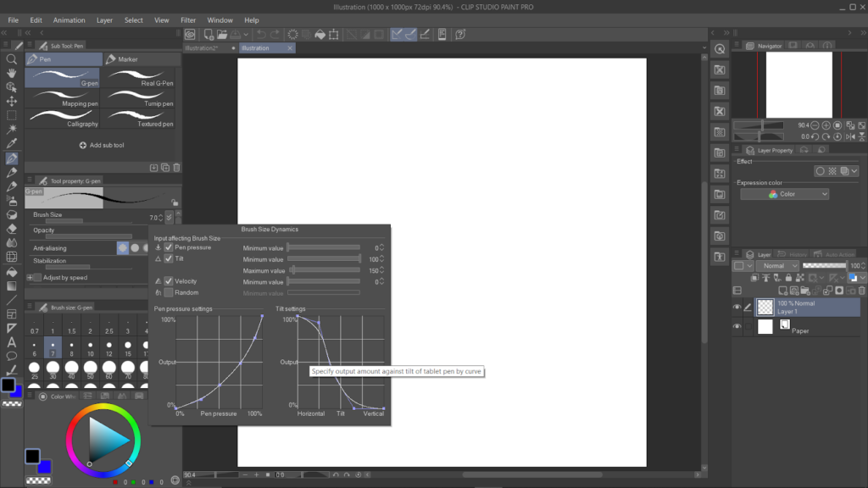Click Quick Access icon in right dock
The height and width of the screenshot is (488, 868).
click(720, 48)
